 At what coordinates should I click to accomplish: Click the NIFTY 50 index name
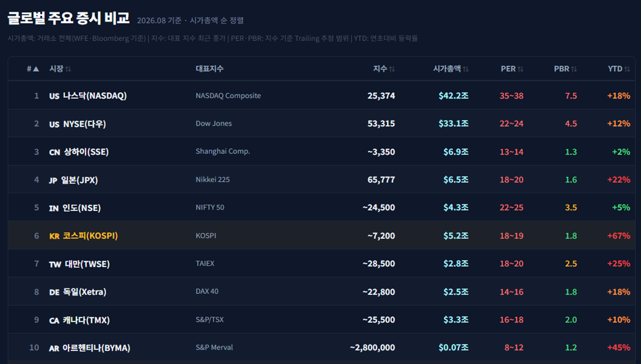[210, 207]
